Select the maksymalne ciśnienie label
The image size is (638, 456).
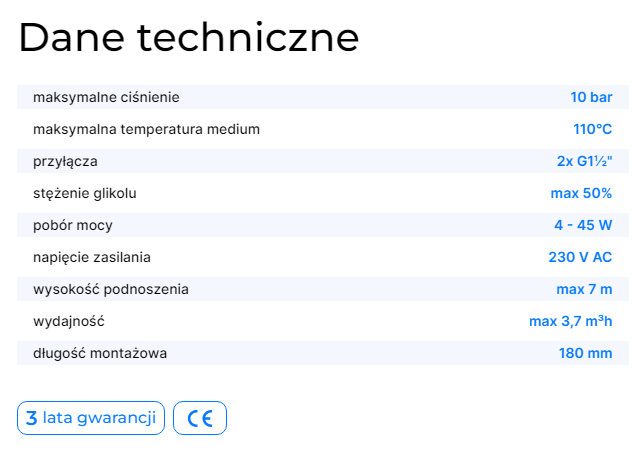pos(106,97)
